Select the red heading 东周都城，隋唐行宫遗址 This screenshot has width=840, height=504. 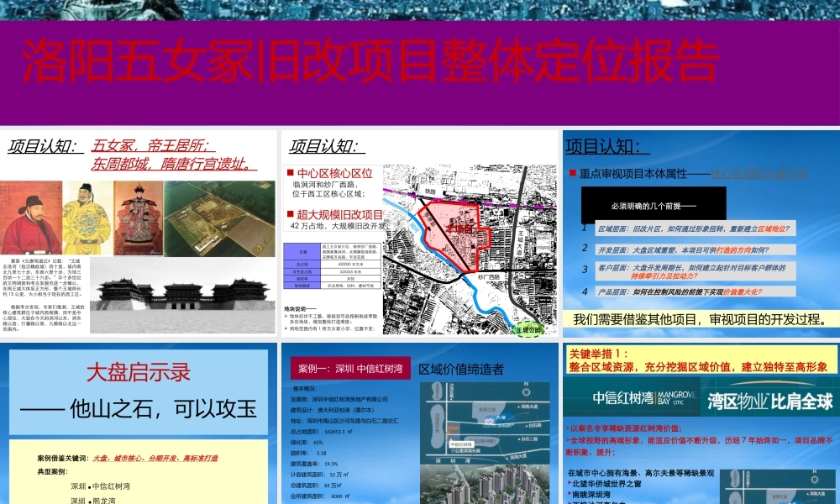(174, 163)
